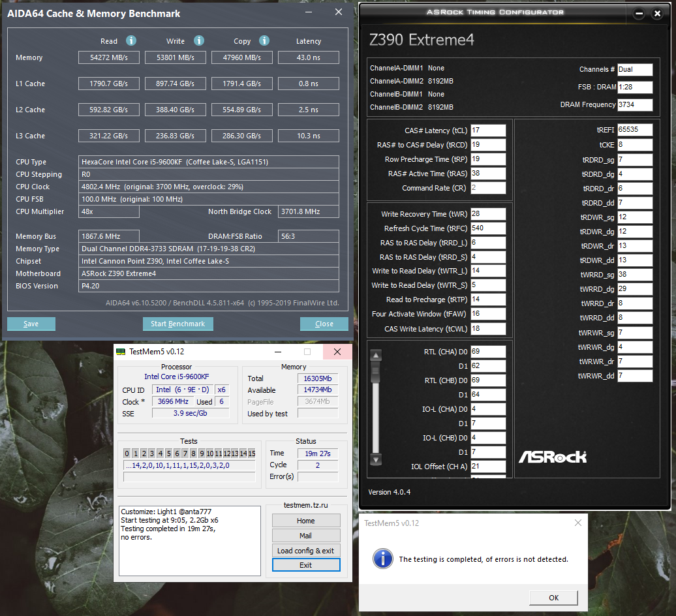This screenshot has width=676, height=616.
Task: Close the TestMem5 v0.12 main window
Action: [x=337, y=352]
